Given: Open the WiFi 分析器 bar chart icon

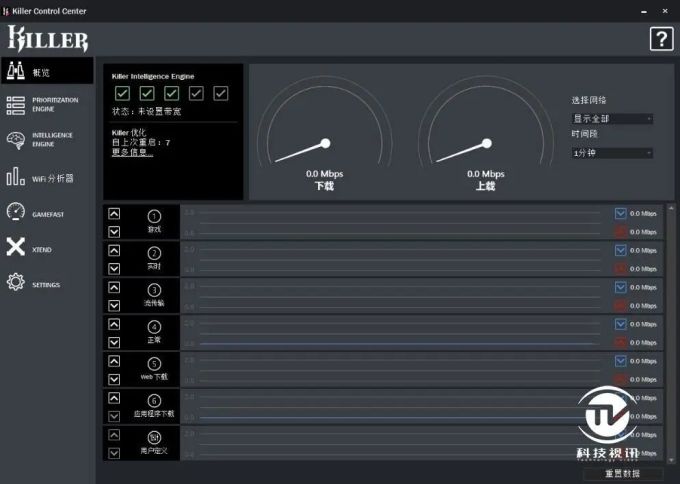Looking at the screenshot, I should [16, 176].
